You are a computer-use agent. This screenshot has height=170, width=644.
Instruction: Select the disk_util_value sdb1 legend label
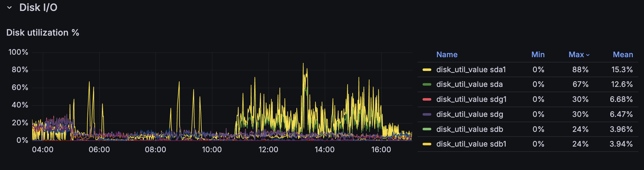(x=471, y=144)
